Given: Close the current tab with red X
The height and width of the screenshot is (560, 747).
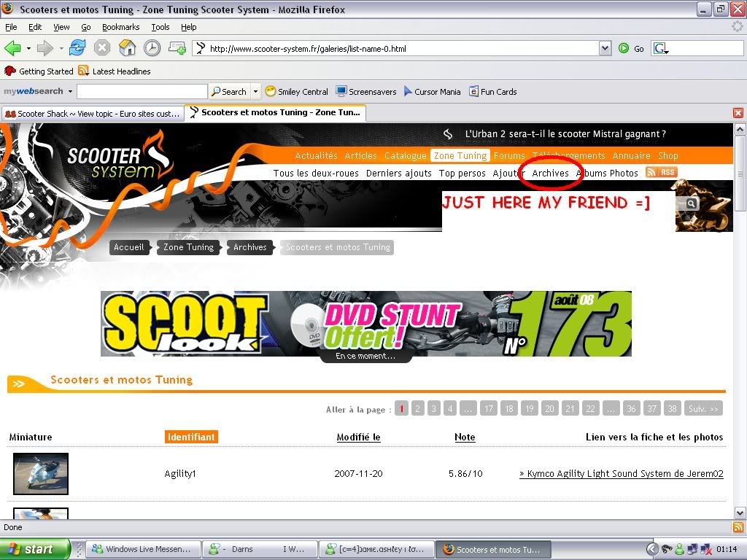Looking at the screenshot, I should (x=738, y=113).
